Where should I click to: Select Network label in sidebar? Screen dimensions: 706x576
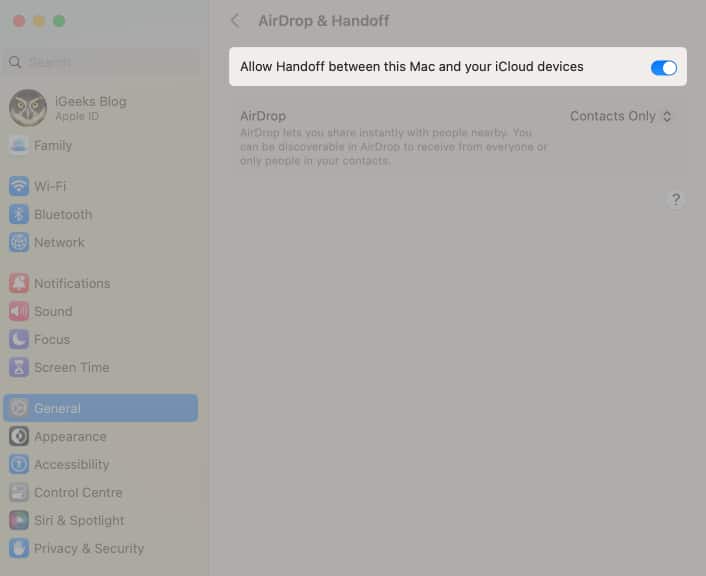(59, 243)
